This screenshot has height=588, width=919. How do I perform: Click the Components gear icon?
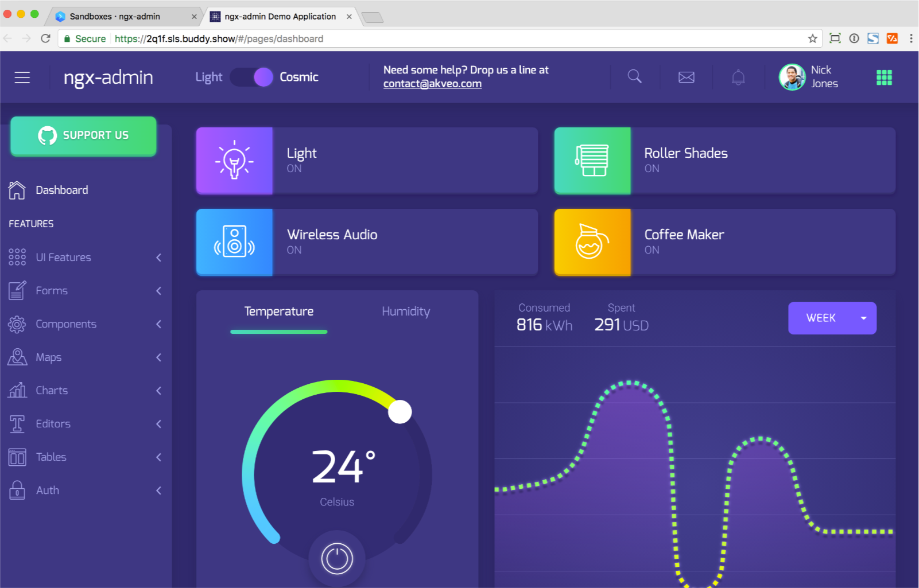point(17,324)
